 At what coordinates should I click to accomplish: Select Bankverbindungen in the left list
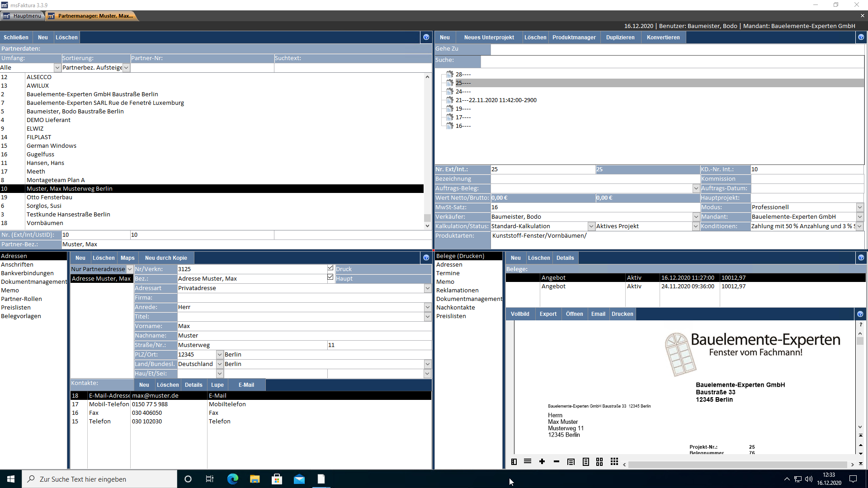[27, 273]
